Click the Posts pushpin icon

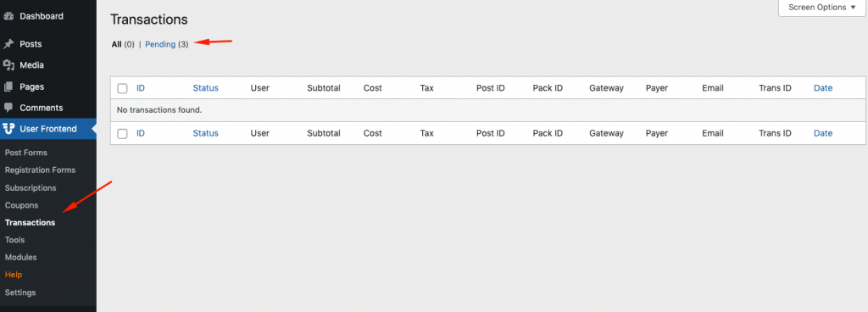(8, 44)
